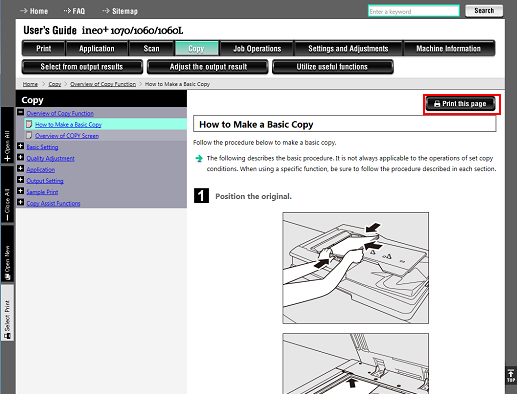
Task: Expand the Quality Adjustment node
Action: point(21,157)
